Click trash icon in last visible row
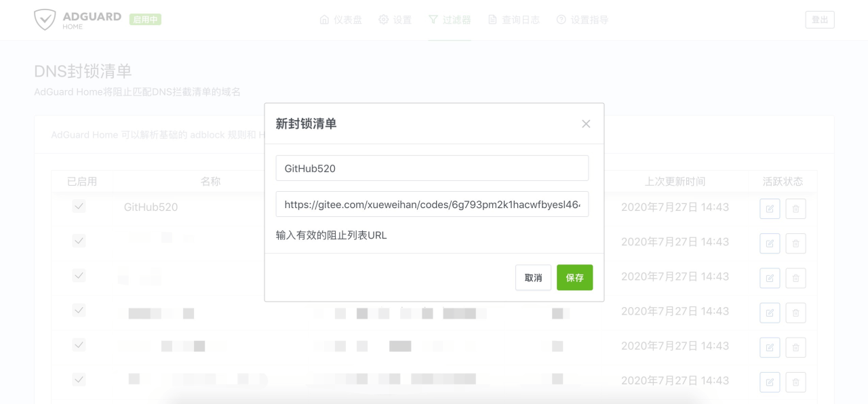Viewport: 868px width, 404px height. click(795, 382)
